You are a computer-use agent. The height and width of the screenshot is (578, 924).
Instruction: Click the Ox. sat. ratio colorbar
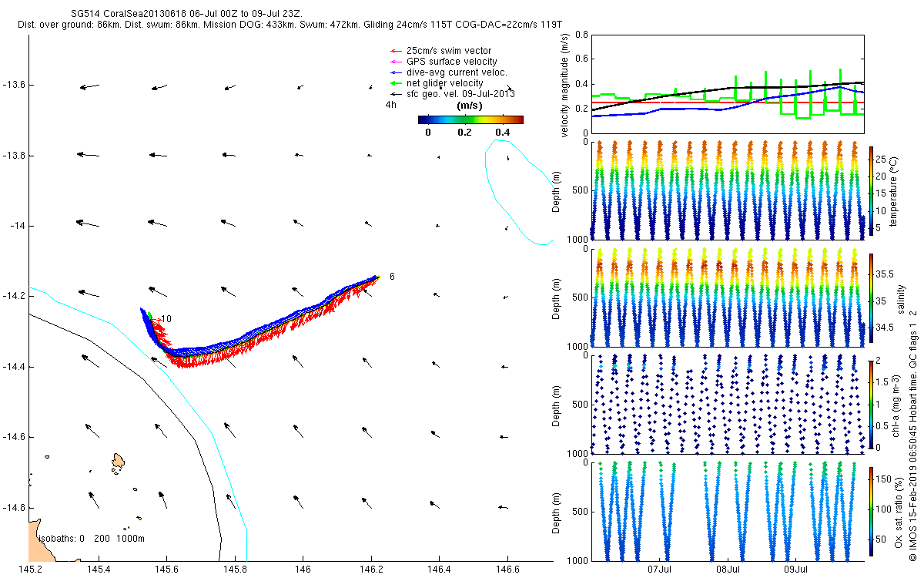coord(871,510)
